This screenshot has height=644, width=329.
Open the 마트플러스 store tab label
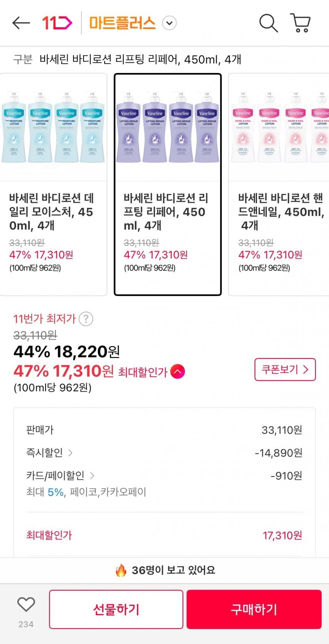[x=122, y=23]
